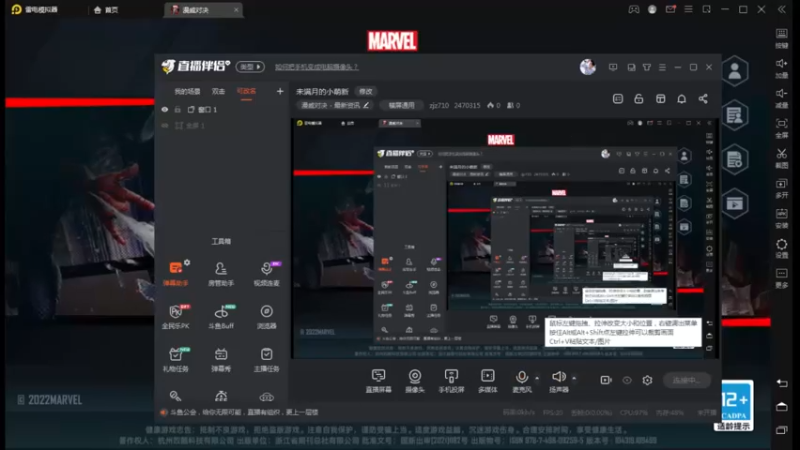Open the 礼物任务 gift task tool
Viewport: 800px width, 450px height.
(x=176, y=359)
